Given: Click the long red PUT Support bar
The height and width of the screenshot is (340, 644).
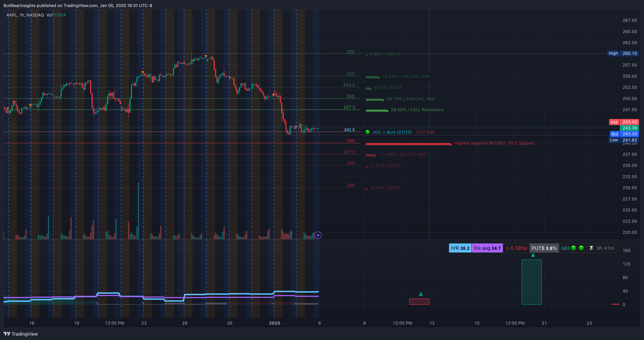Looking at the screenshot, I should pyautogui.click(x=408, y=144).
